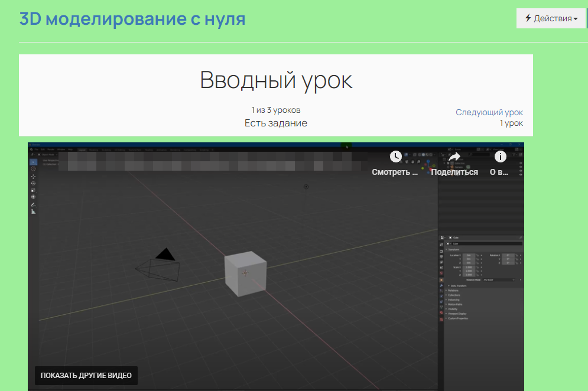Select Blender's Measure ruler tool in video
588x391 pixels.
point(33,212)
